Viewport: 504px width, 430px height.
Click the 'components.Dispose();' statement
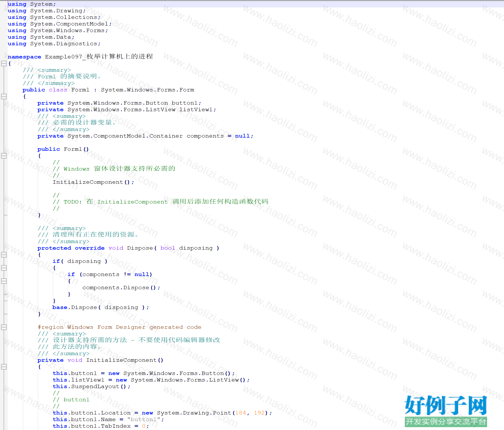click(121, 288)
